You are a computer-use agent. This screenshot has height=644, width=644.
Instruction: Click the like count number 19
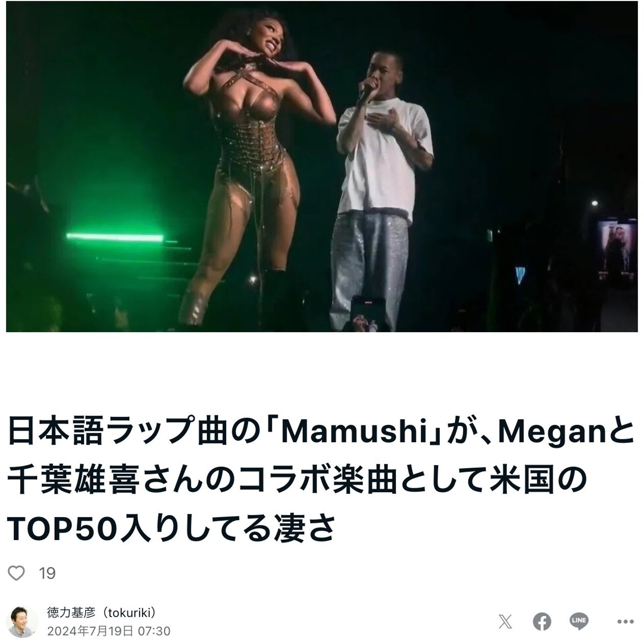coord(47,573)
